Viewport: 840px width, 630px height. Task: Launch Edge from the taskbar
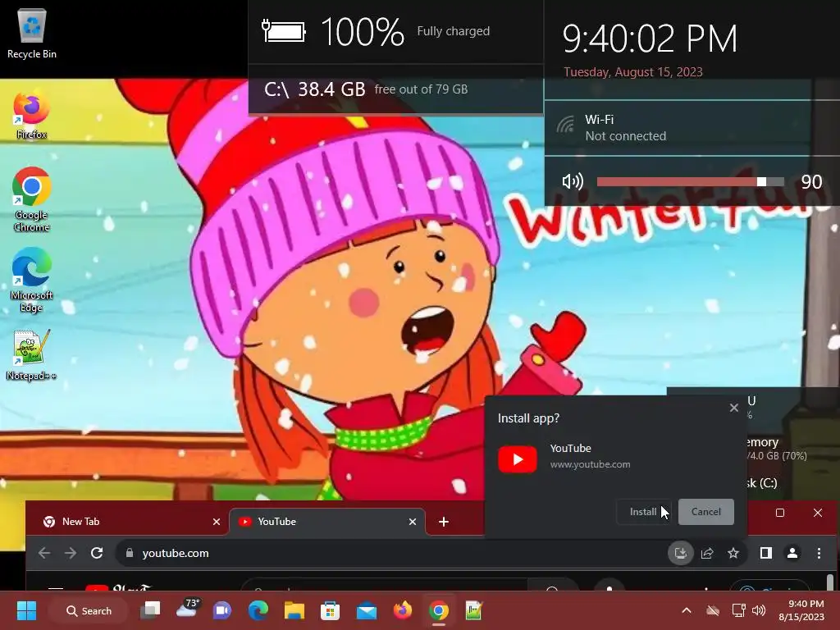(258, 610)
